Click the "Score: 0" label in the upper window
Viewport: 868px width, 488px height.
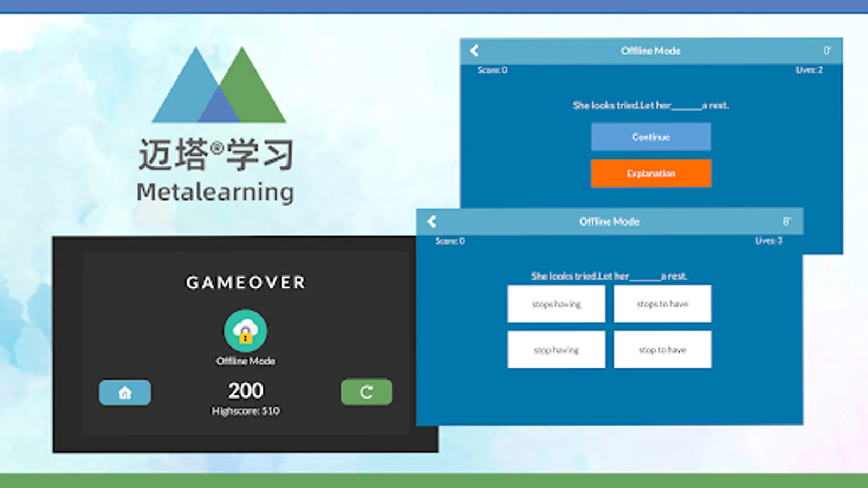click(493, 70)
